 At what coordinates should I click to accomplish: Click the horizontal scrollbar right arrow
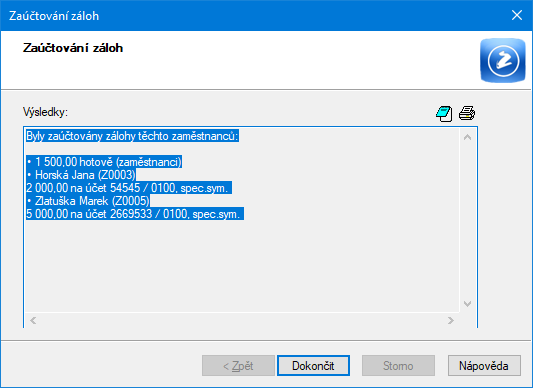point(451,320)
